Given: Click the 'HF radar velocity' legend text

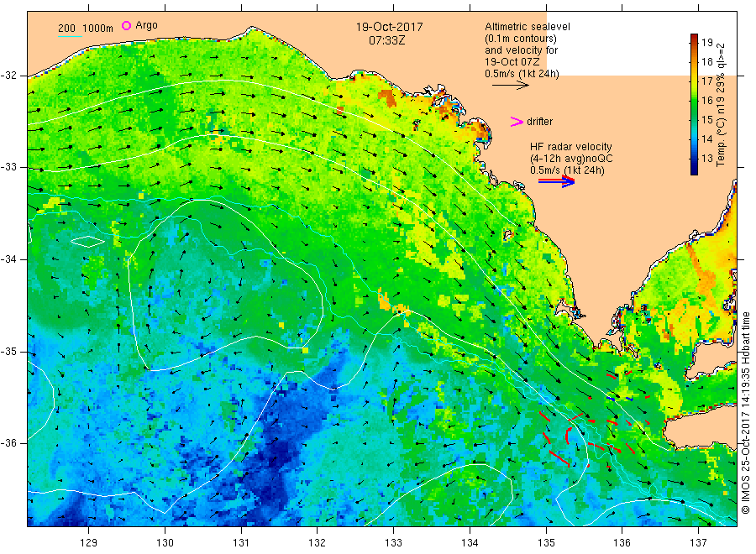Looking at the screenshot, I should click(571, 146).
